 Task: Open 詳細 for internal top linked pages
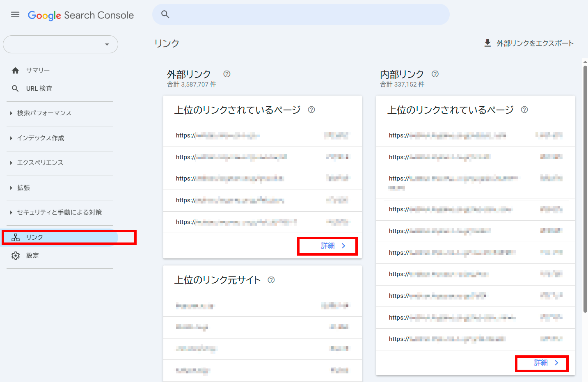point(546,363)
